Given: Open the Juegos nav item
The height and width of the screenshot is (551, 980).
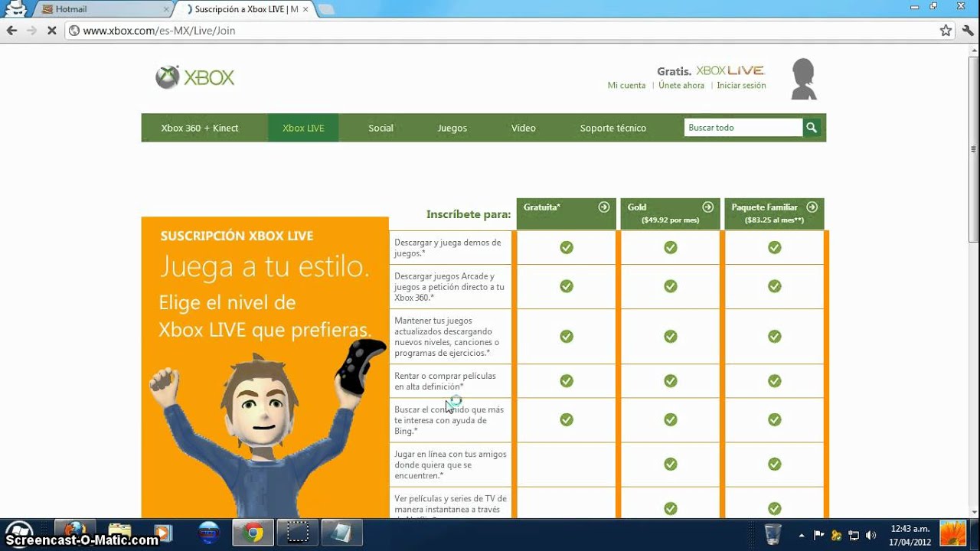Looking at the screenshot, I should (x=452, y=128).
